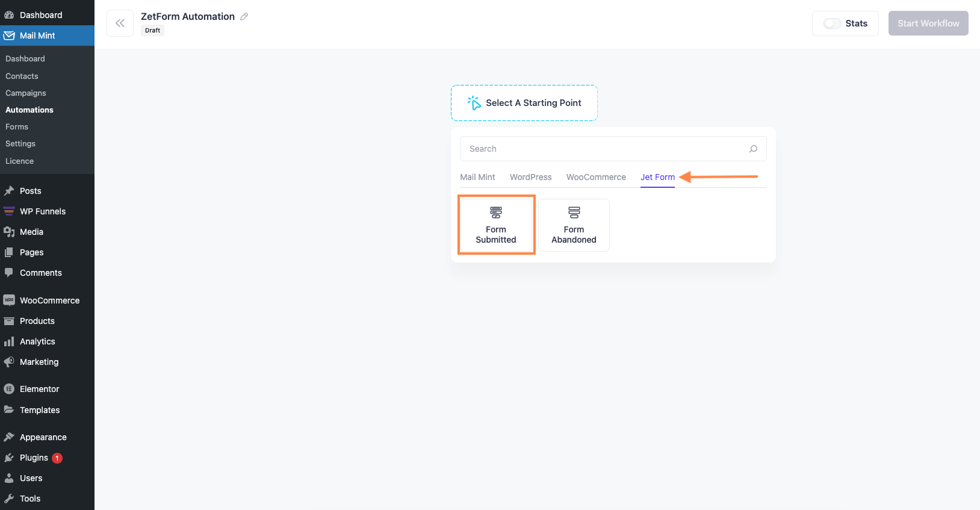Screen dimensions: 980x510
Task: Click the Pages icon in sidebar
Action: (9, 252)
